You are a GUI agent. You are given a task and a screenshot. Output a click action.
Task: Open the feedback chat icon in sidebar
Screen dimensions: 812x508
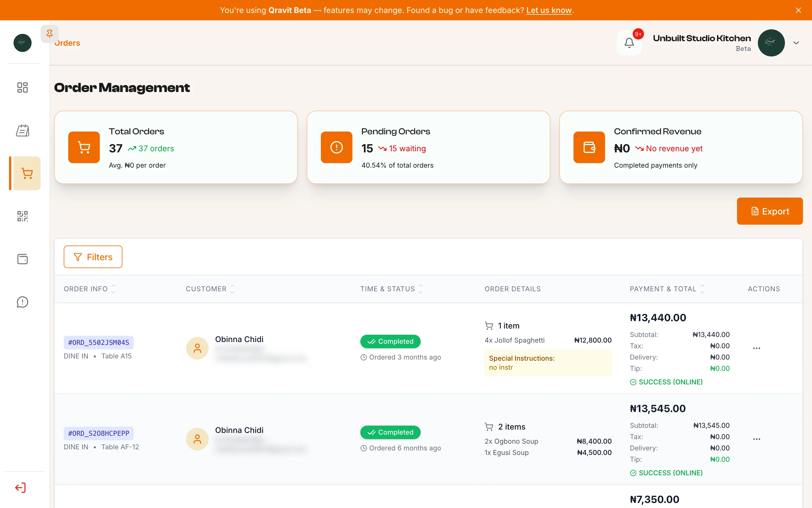pyautogui.click(x=23, y=302)
